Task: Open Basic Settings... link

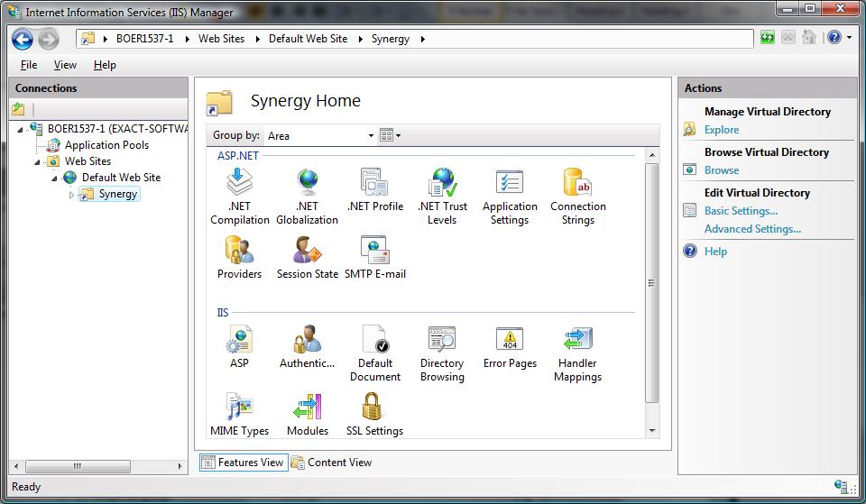Action: click(741, 211)
